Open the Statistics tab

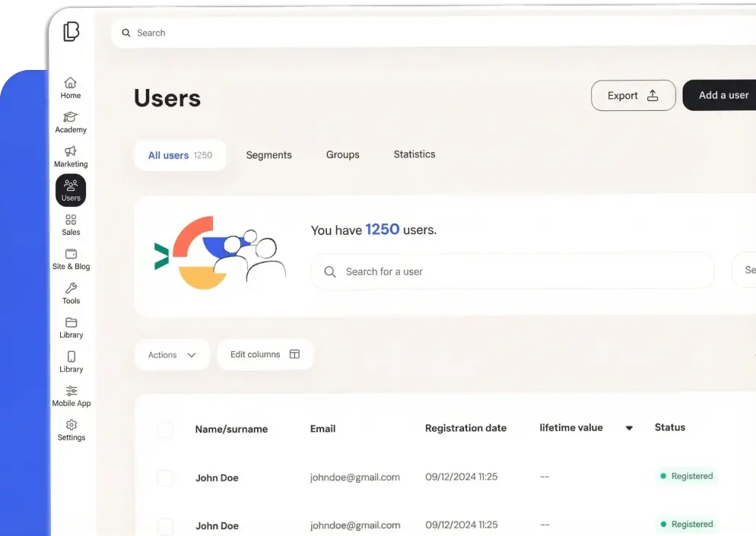[415, 154]
